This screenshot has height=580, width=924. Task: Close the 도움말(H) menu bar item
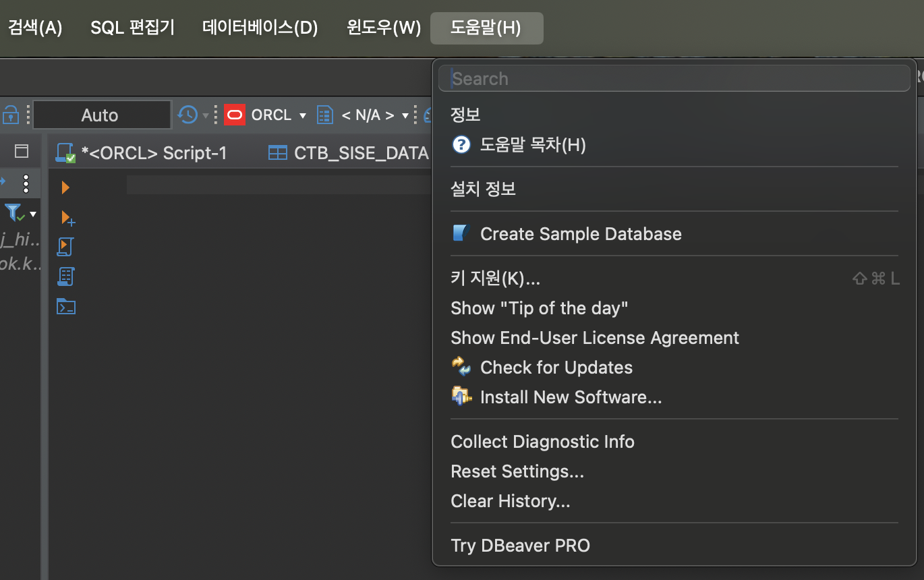tap(486, 28)
